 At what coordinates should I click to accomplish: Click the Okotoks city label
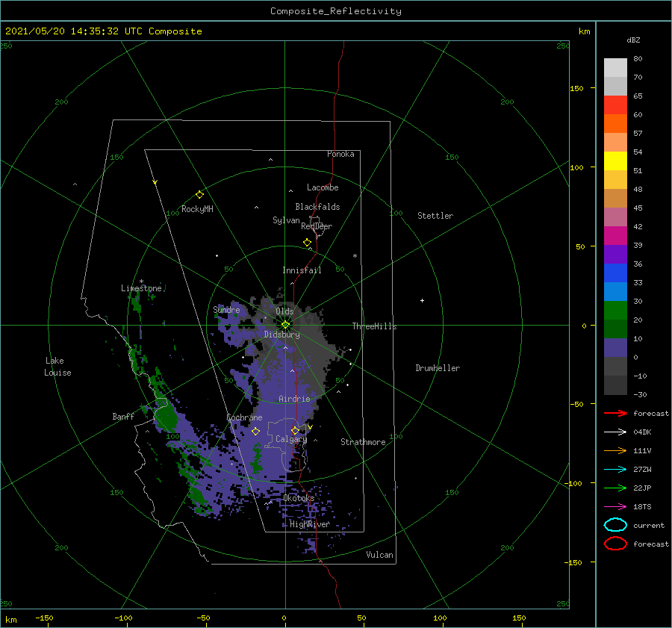(299, 498)
